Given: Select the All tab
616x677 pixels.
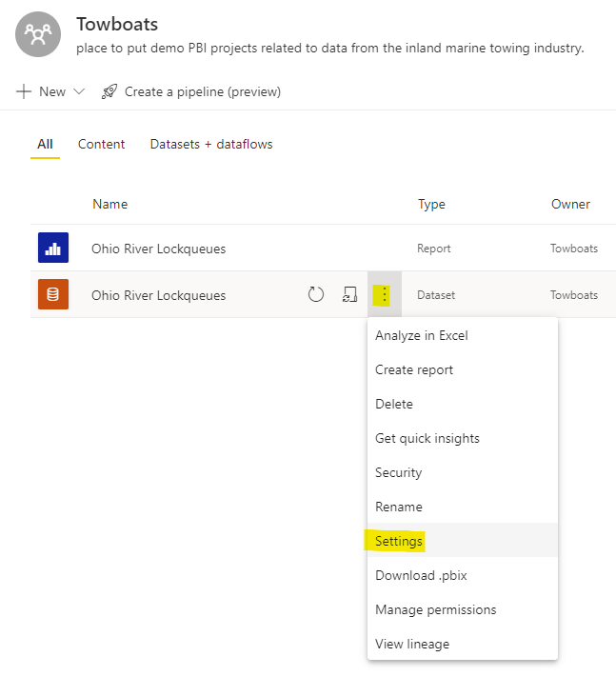Looking at the screenshot, I should [x=45, y=144].
